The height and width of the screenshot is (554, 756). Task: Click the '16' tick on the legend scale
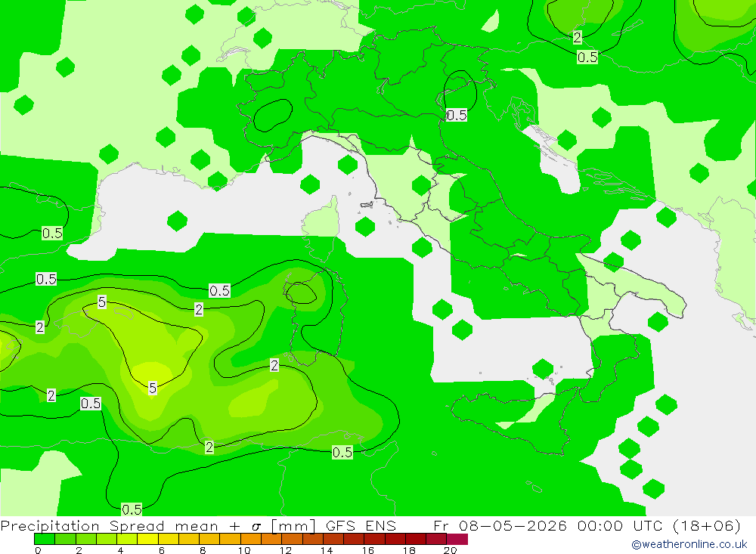tap(368, 550)
